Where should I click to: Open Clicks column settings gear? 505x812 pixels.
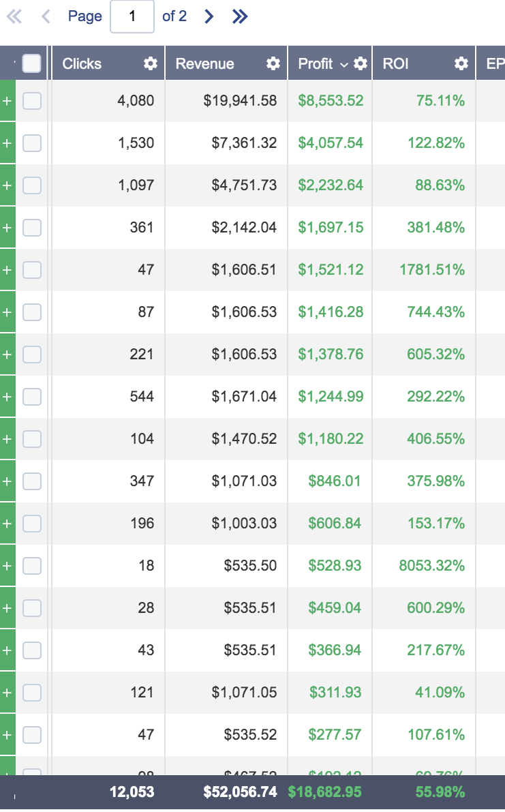[151, 63]
